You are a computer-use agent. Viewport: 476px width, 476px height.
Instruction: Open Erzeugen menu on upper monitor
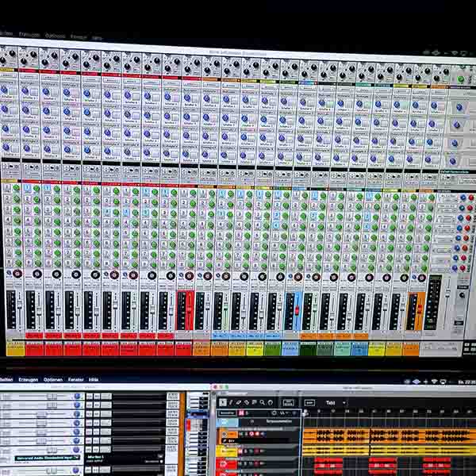pos(29,35)
